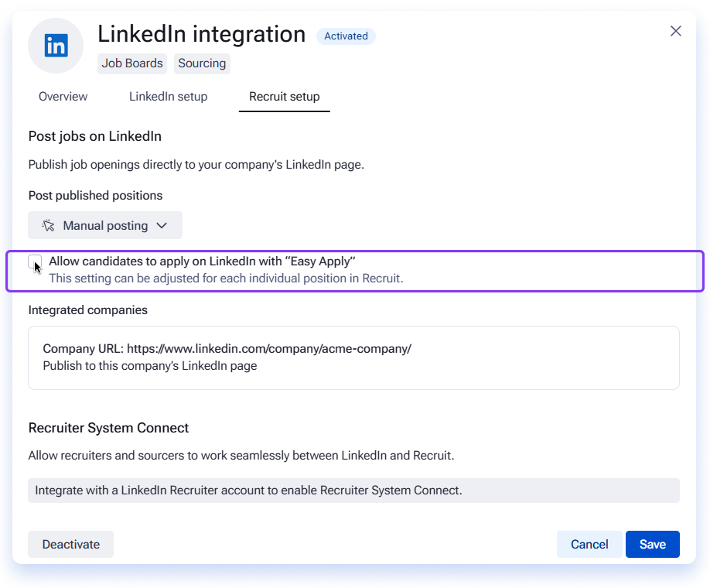710x588 pixels.
Task: Select the Job Boards tag
Action: tap(132, 63)
